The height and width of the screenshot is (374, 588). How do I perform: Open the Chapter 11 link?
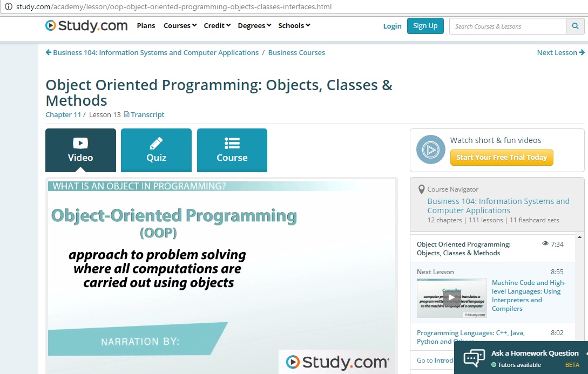pyautogui.click(x=63, y=114)
